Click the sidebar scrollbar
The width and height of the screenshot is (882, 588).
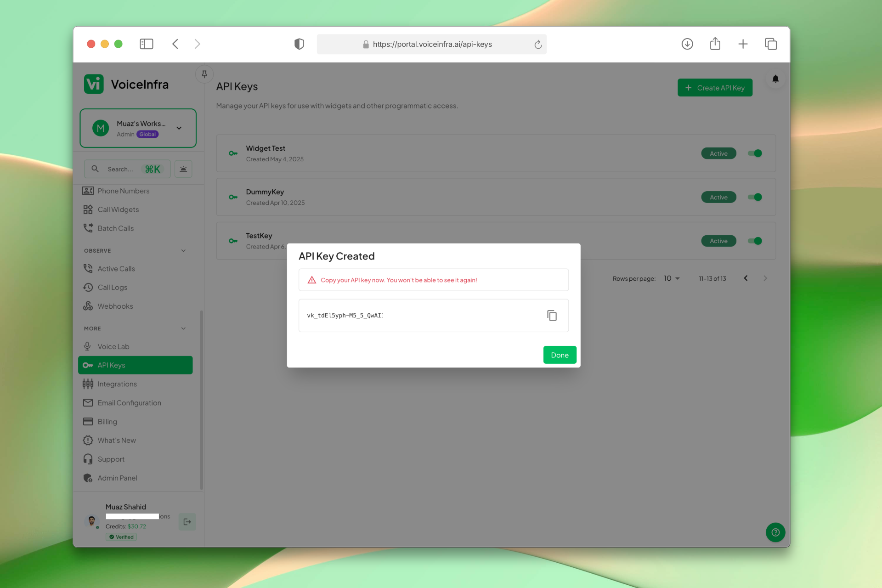click(201, 400)
